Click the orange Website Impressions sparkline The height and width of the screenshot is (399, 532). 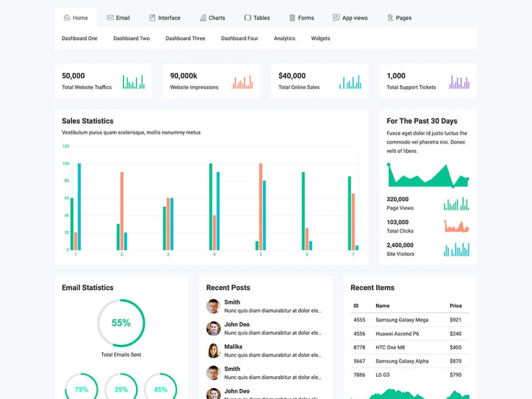coord(242,82)
